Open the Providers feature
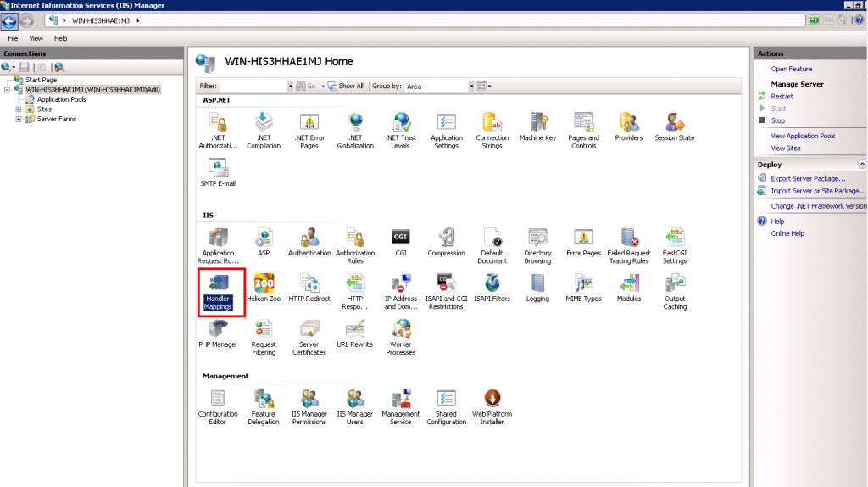The image size is (868, 487). pos(629,127)
